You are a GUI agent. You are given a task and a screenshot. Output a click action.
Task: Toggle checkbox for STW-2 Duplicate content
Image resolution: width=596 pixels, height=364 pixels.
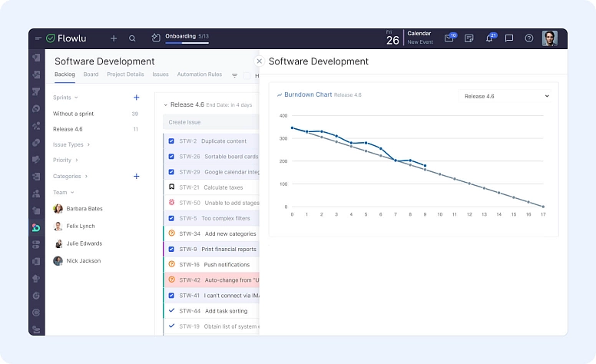171,141
